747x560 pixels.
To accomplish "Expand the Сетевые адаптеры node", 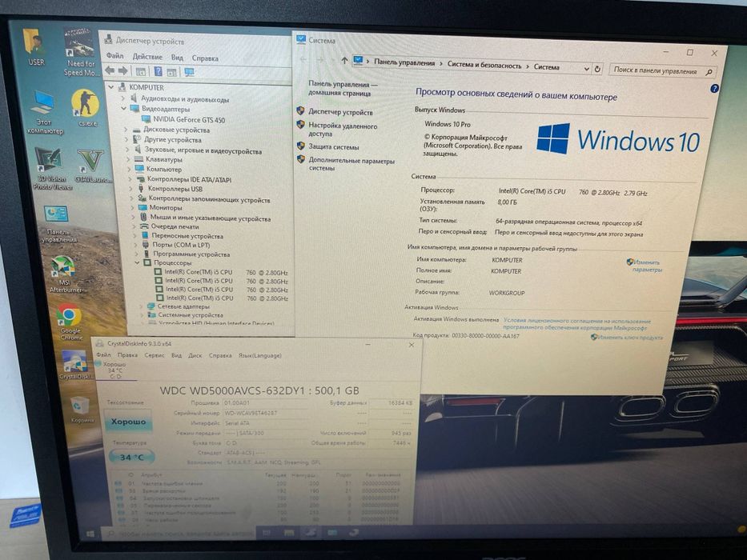I will point(141,306).
